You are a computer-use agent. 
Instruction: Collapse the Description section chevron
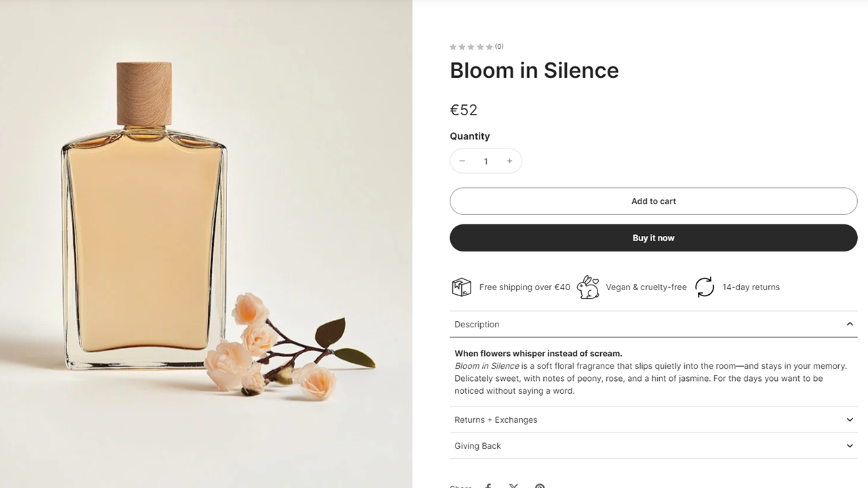(850, 324)
